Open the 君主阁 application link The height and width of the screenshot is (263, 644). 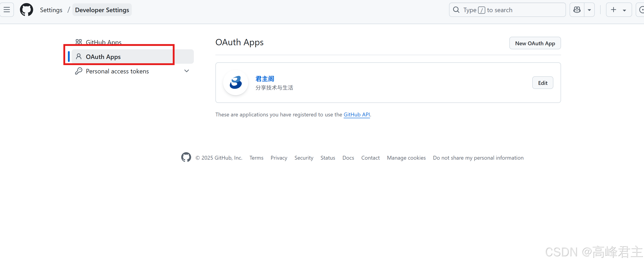pos(265,79)
